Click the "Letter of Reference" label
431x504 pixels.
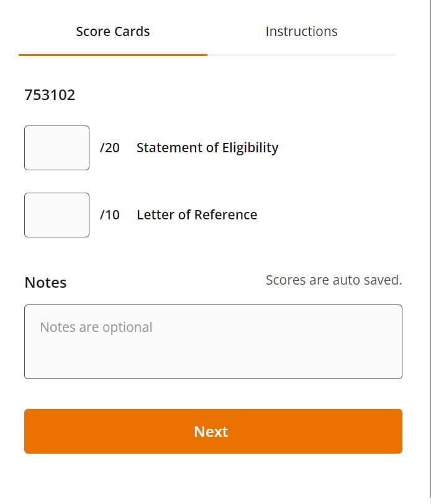pyautogui.click(x=197, y=215)
